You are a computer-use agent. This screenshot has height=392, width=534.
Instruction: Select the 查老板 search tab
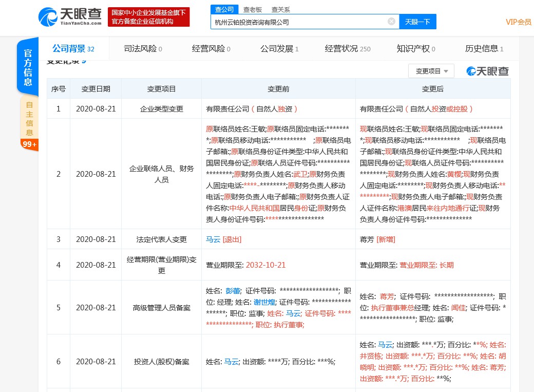pyautogui.click(x=253, y=10)
